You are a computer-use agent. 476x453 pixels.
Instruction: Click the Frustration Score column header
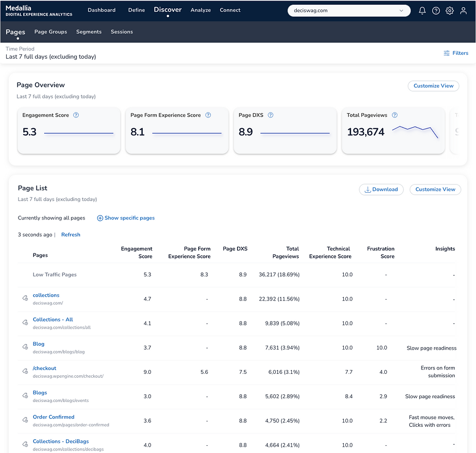click(380, 252)
